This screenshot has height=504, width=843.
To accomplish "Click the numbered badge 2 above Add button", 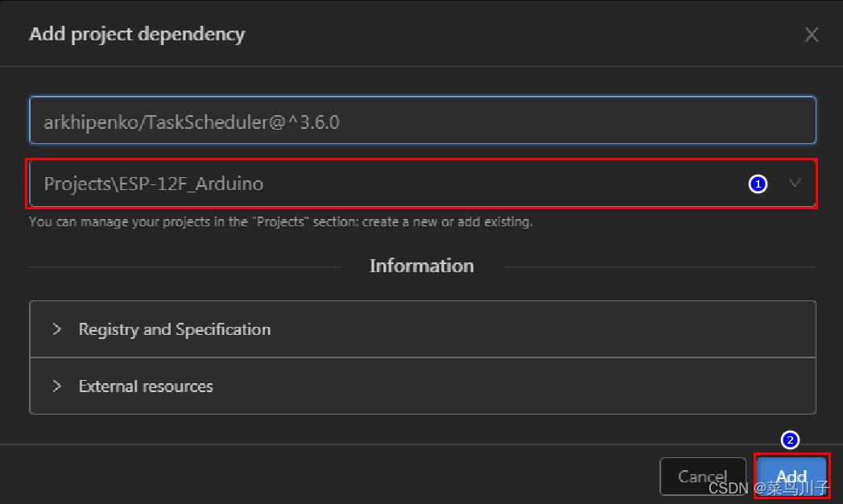I will 790,440.
